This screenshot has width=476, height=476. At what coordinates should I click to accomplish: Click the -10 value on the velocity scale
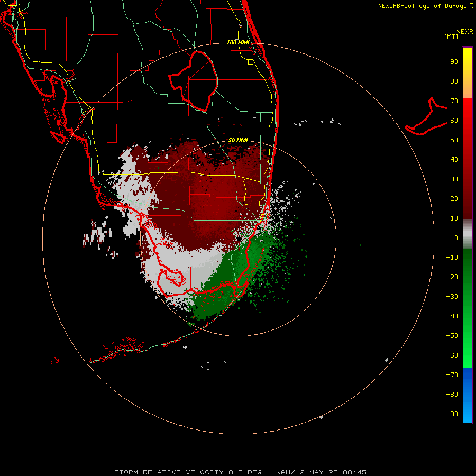click(x=452, y=258)
